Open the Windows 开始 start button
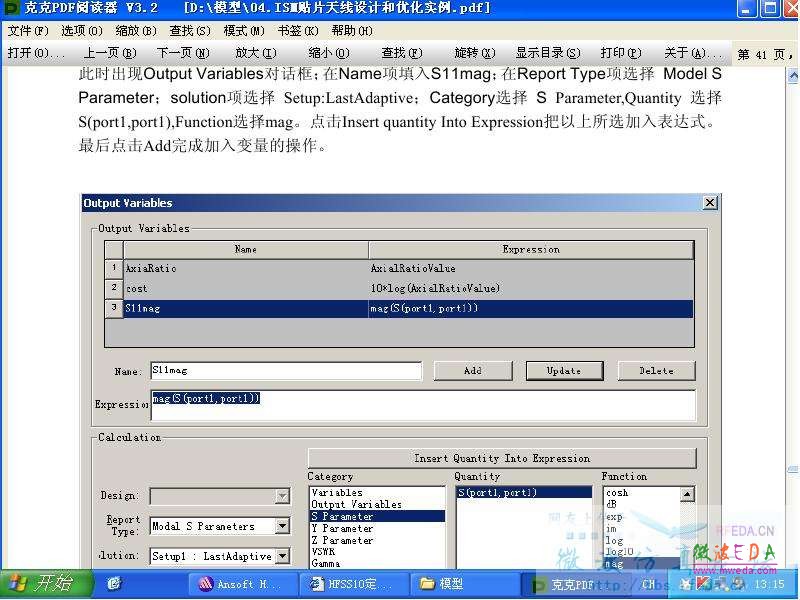This screenshot has height=600, width=800. 46,584
